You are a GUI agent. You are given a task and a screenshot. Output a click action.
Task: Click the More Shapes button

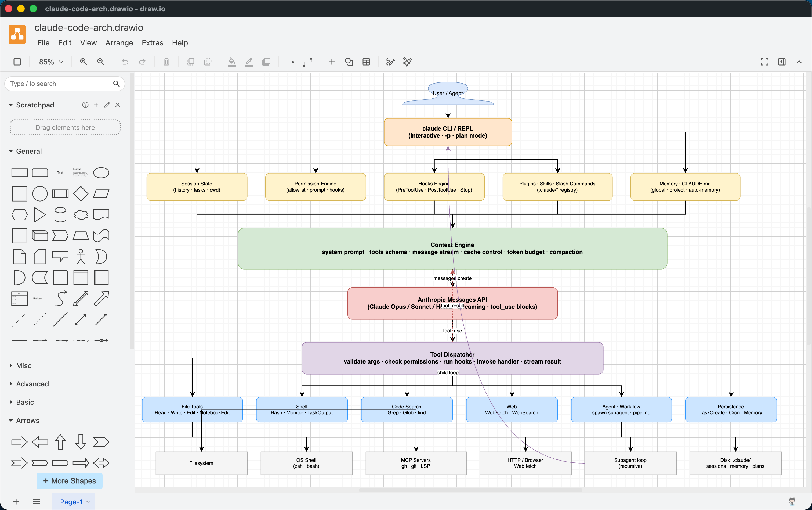click(x=70, y=481)
